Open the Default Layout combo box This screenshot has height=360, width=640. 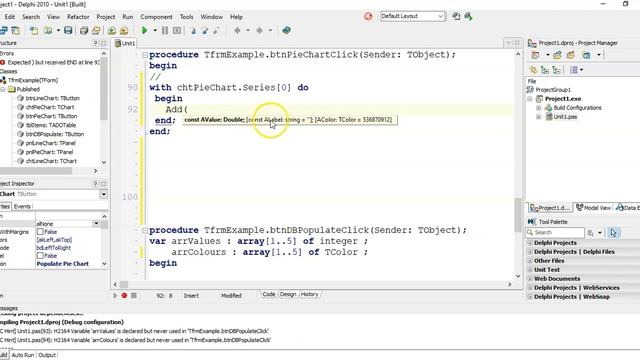(x=412, y=16)
